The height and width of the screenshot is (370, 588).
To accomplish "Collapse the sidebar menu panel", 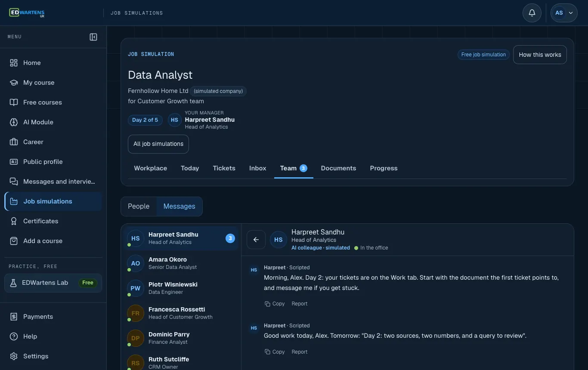I will [x=93, y=37].
